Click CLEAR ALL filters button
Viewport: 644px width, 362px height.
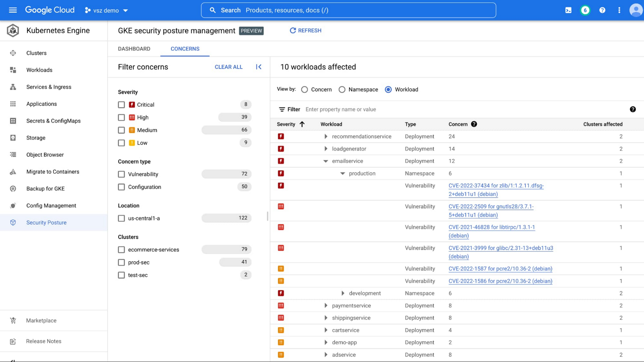[x=228, y=67]
